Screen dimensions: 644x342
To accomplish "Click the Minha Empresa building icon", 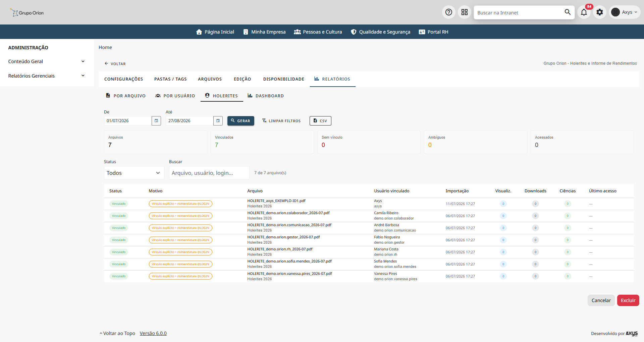I will pyautogui.click(x=246, y=32).
